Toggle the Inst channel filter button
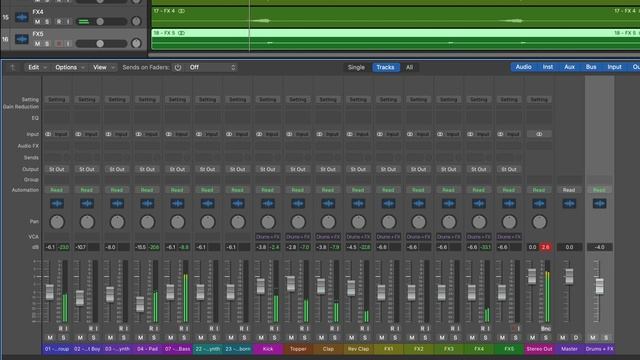Image resolution: width=640 pixels, height=360 pixels. point(548,67)
